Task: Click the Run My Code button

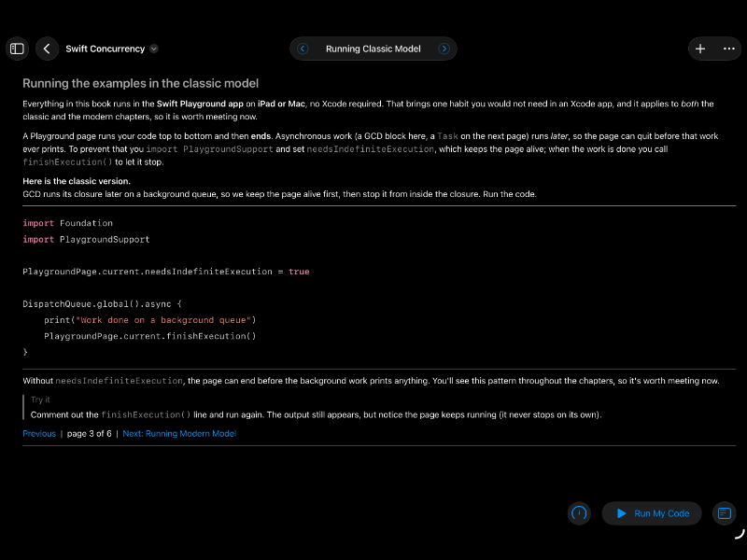Action: (x=652, y=513)
